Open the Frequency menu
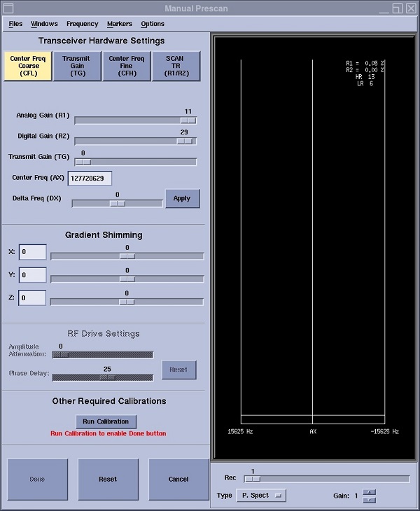Viewport: 420px width, 511px height. pyautogui.click(x=82, y=24)
